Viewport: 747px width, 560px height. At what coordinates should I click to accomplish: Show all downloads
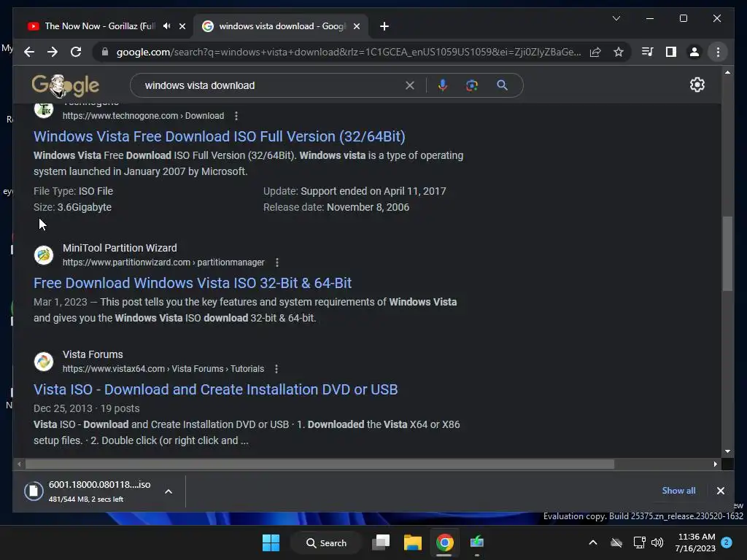678,491
